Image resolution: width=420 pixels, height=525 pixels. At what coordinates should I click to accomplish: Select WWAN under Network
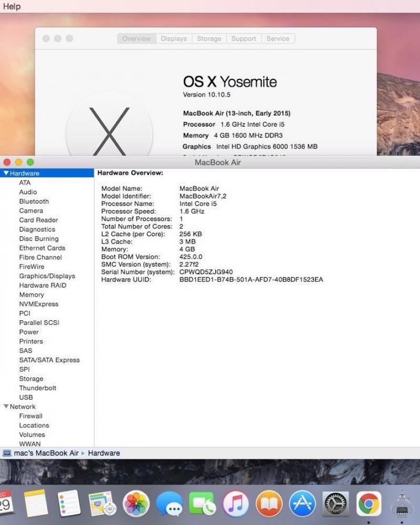(x=30, y=444)
